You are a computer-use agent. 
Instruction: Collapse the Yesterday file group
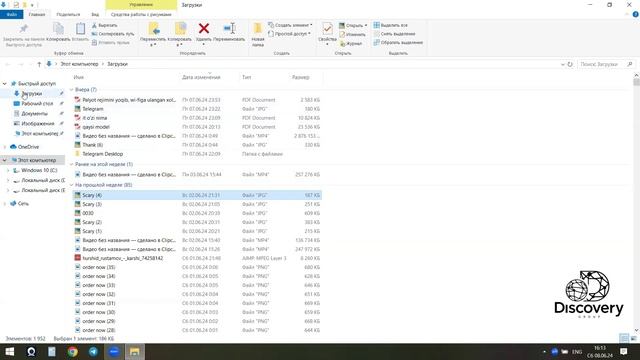coord(71,89)
